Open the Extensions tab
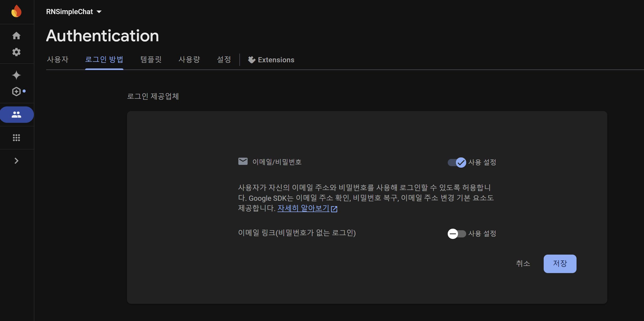 pos(271,60)
